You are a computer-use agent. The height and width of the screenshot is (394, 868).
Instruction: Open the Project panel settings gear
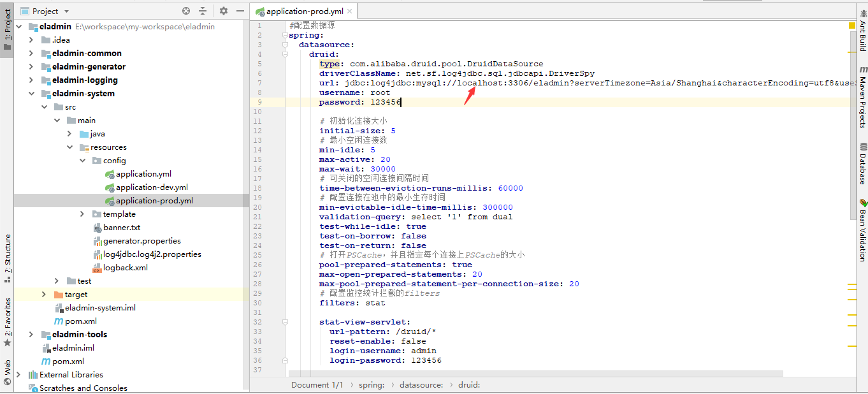coord(222,10)
